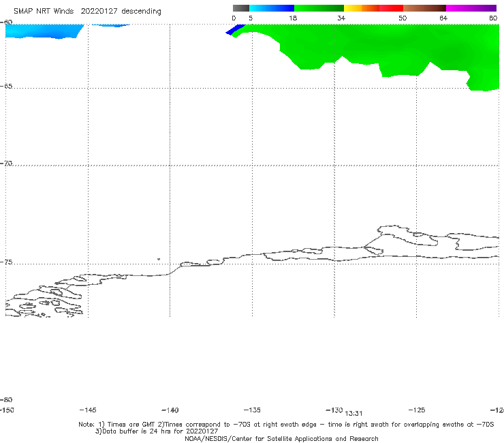The height and width of the screenshot is (443, 504).
Task: Click the magenta-purple segment of the color bar
Action: 471,8
